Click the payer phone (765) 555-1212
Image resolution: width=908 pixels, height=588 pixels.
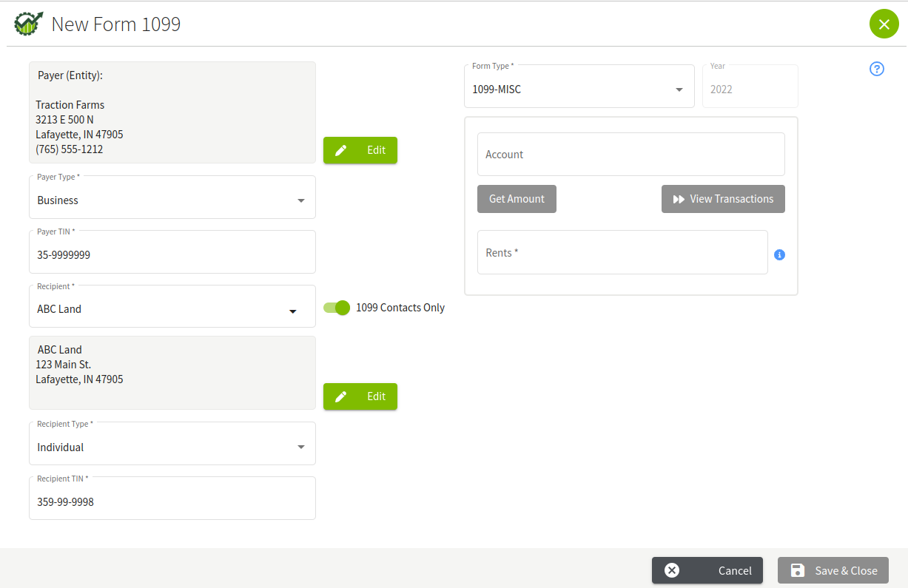(x=70, y=149)
